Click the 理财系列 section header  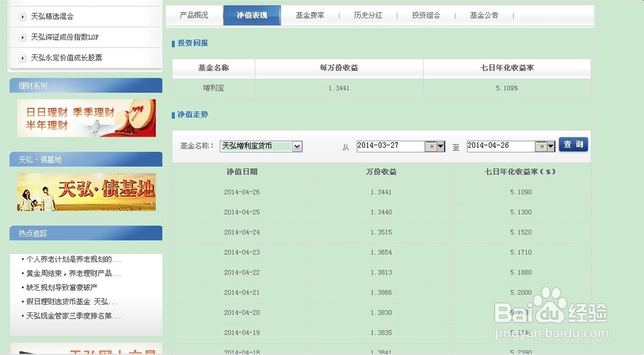tap(86, 86)
